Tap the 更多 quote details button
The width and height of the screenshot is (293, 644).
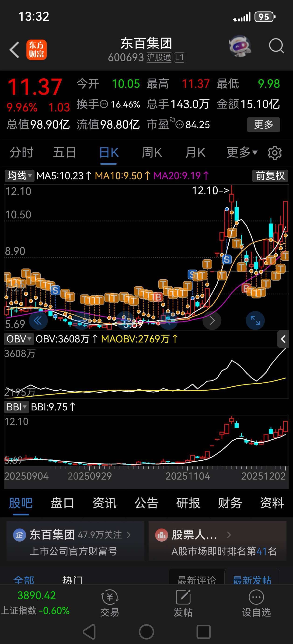[264, 125]
